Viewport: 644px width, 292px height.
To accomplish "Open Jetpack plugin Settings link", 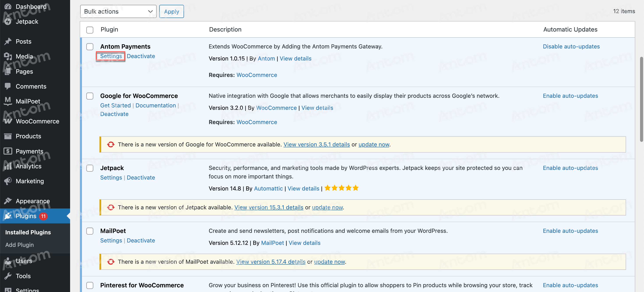I will (111, 177).
